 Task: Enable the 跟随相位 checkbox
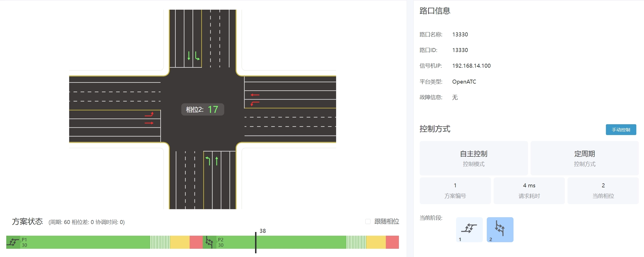point(368,221)
